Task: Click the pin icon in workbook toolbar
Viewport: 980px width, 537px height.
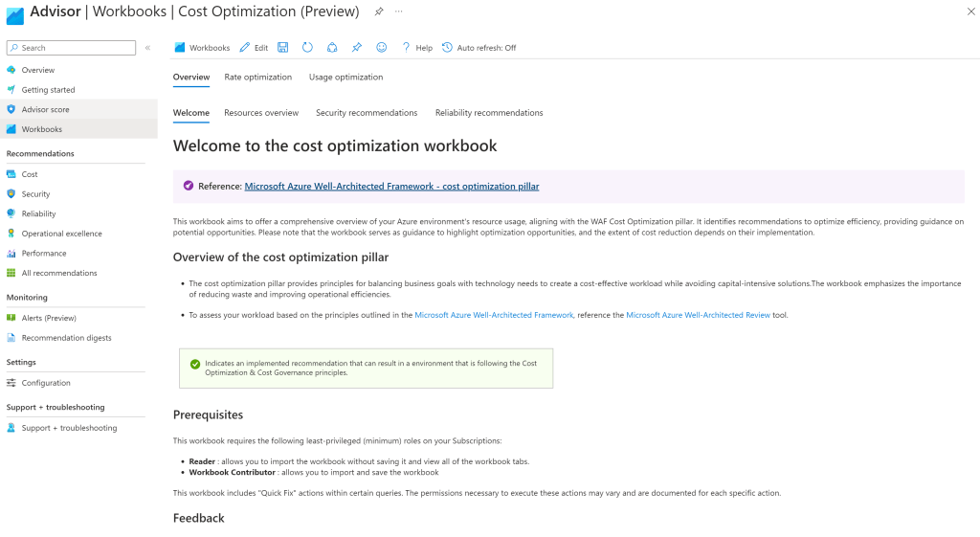Action: 356,48
